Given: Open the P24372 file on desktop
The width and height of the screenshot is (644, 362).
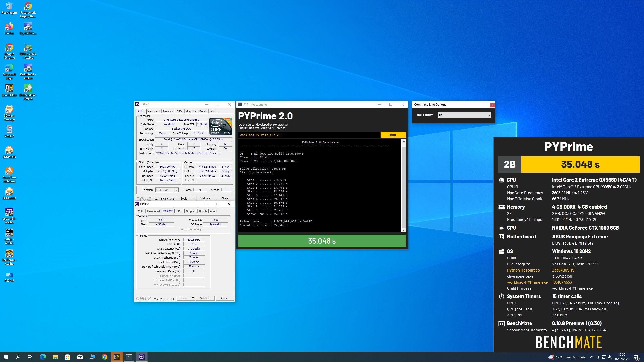Looking at the screenshot, I should point(9,132).
